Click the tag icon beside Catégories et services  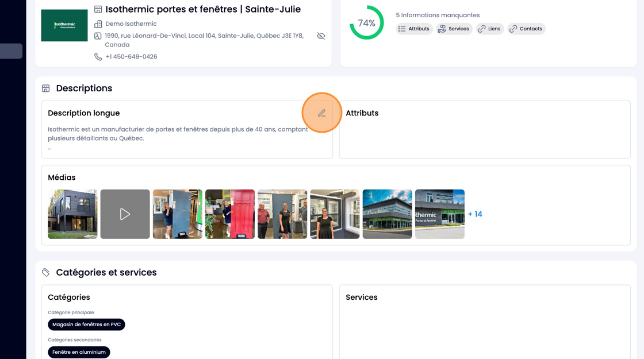pos(45,272)
